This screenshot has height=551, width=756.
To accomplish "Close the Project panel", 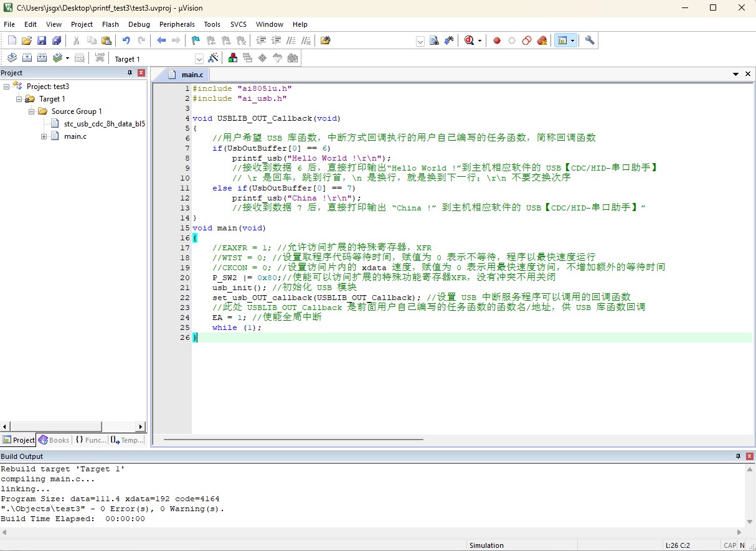I will (x=141, y=73).
